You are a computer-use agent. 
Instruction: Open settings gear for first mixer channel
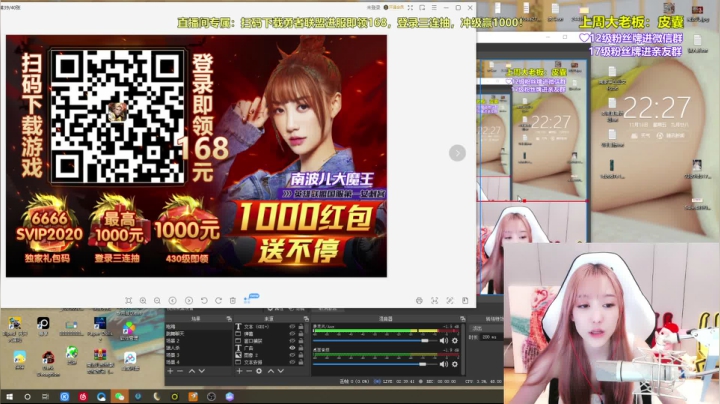coord(455,341)
